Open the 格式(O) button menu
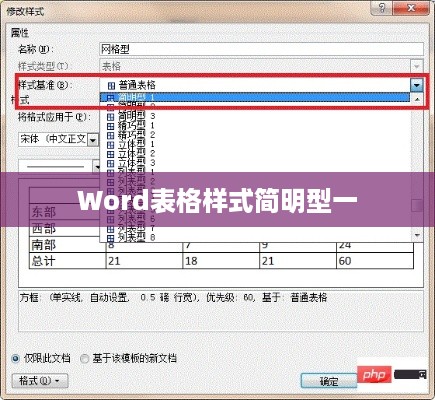435x400 pixels. 40,381
